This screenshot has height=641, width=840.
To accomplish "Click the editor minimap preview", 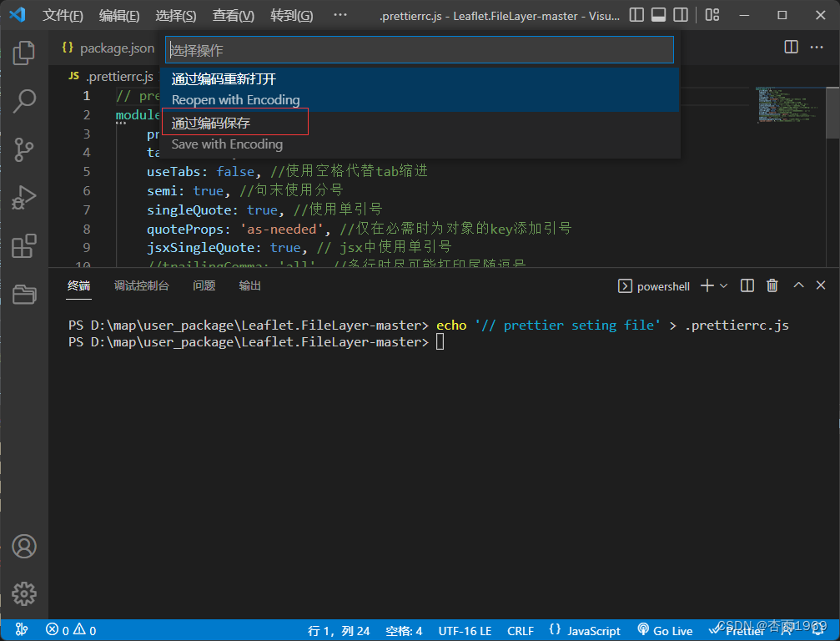I will 787,105.
